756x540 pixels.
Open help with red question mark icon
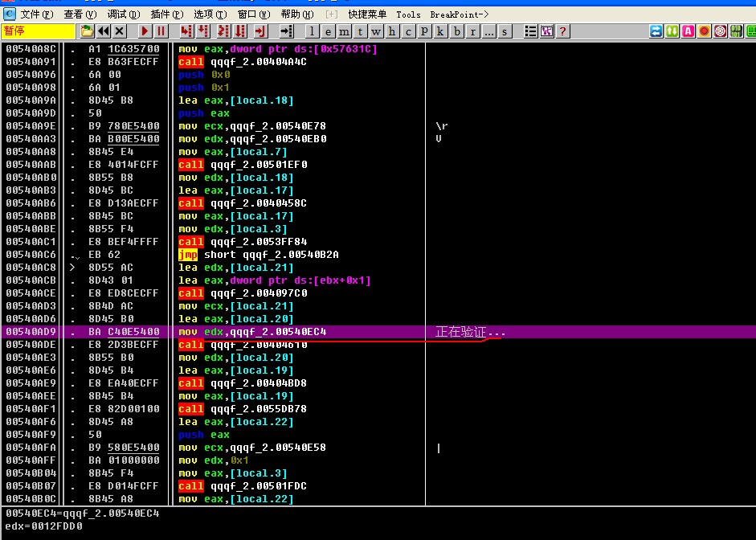562,31
